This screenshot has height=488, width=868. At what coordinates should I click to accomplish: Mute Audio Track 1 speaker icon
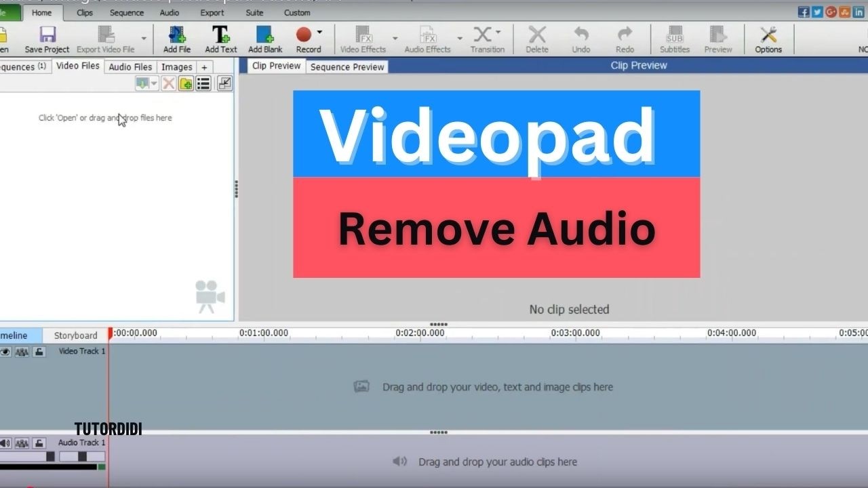(5, 443)
